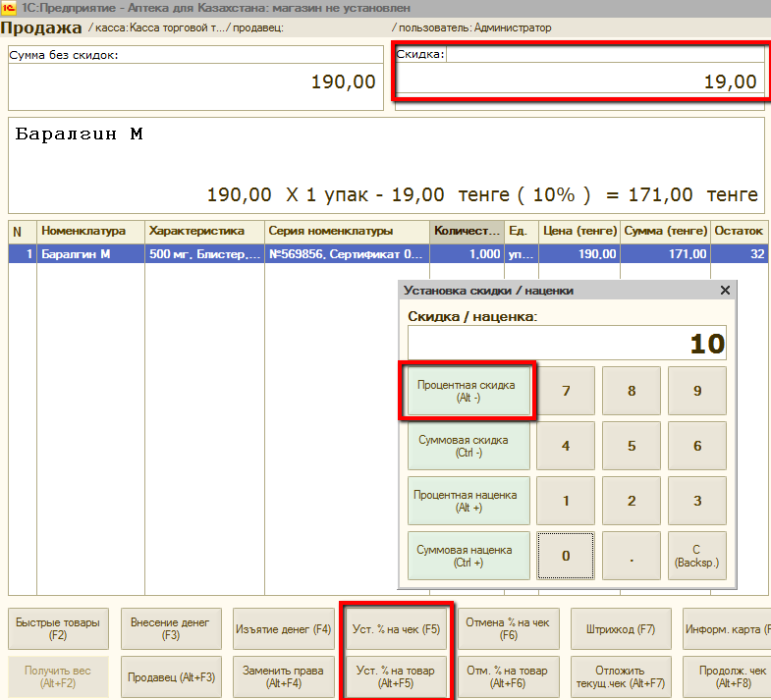
Task: Click the Скидка / наценка value field
Action: click(567, 344)
